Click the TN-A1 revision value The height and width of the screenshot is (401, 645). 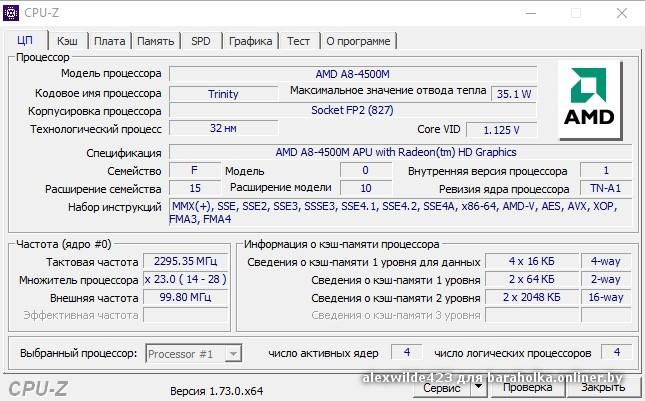(x=606, y=188)
